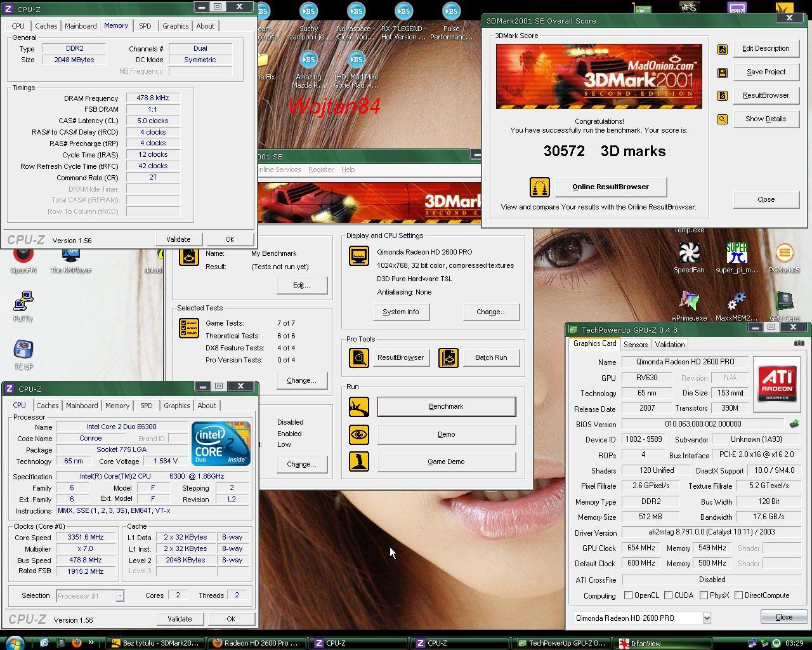
Task: Switch to SPD tab in lower CPU-Z window
Action: (x=147, y=406)
